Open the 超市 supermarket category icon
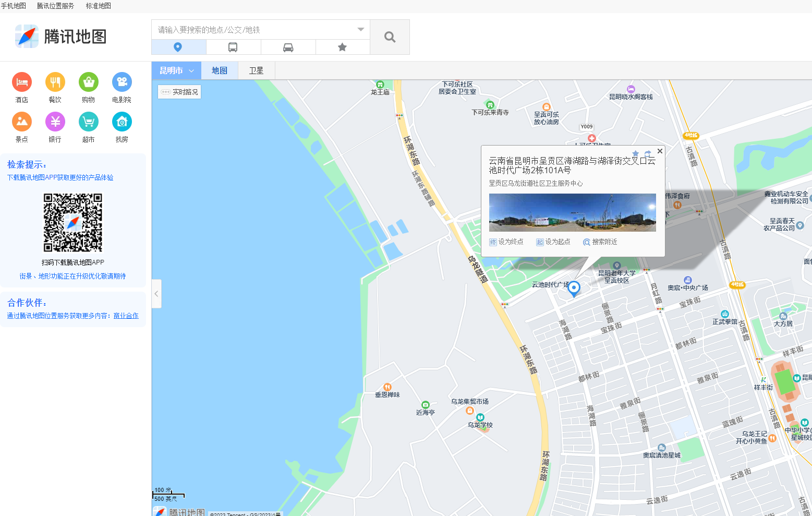 (x=89, y=122)
